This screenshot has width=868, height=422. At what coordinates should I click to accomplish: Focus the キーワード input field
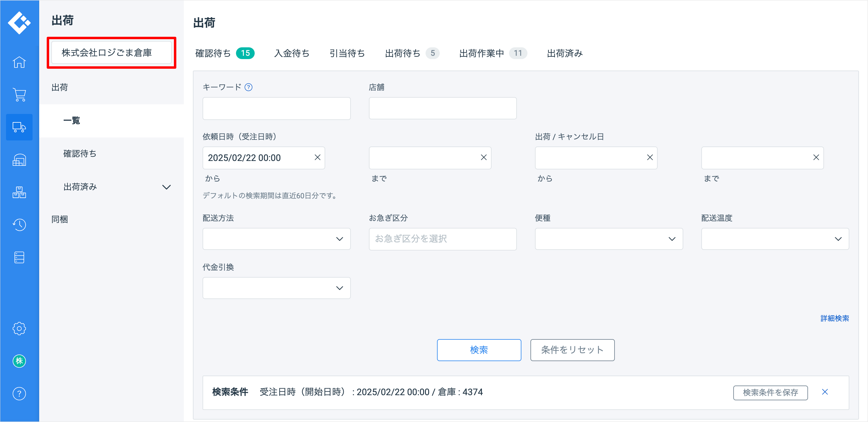[x=276, y=108]
